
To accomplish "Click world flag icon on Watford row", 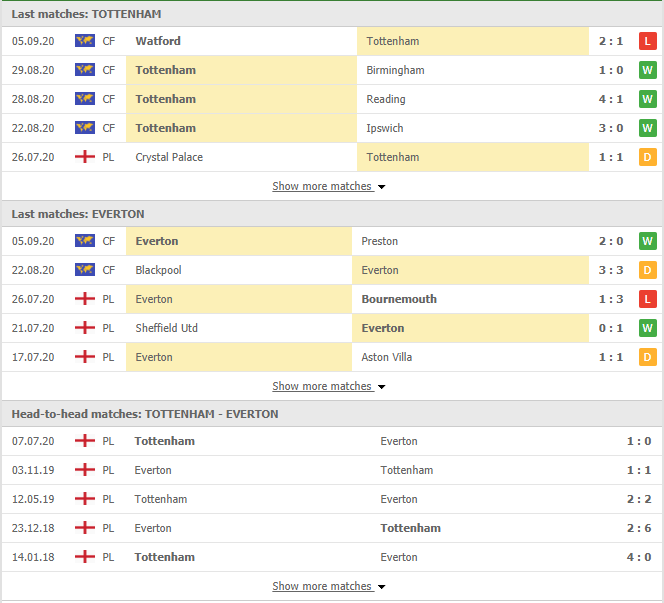I will click(85, 41).
